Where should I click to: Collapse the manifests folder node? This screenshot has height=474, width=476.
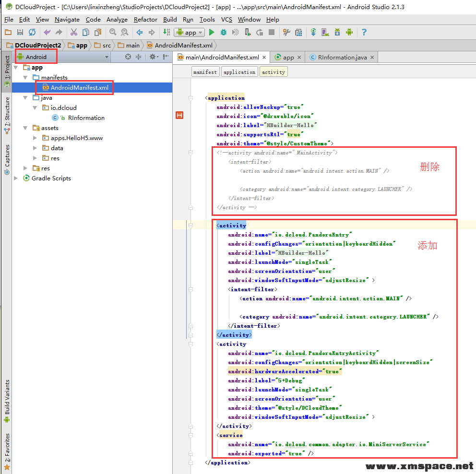25,77
